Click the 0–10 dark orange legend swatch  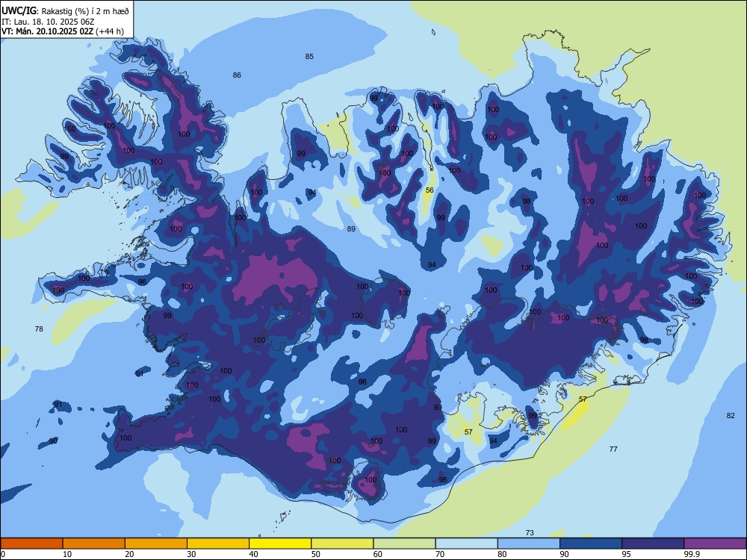tap(31, 544)
